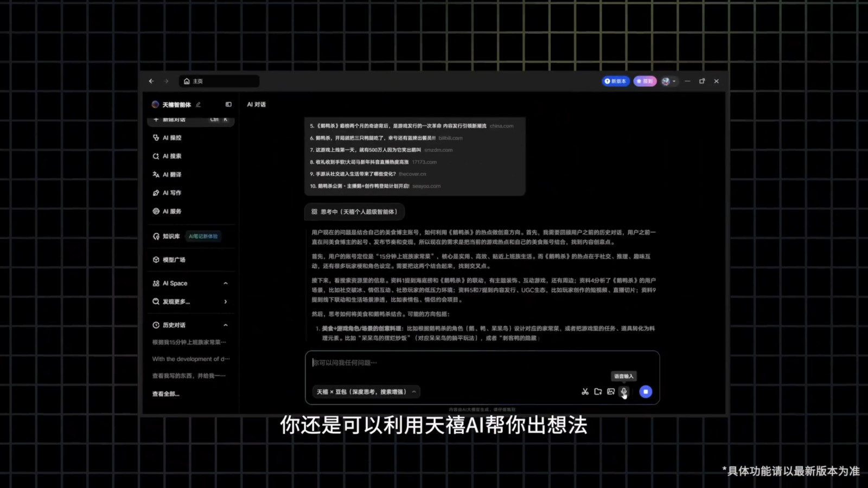Click the home icon in address bar
Viewport: 868px width, 488px height.
(187, 81)
